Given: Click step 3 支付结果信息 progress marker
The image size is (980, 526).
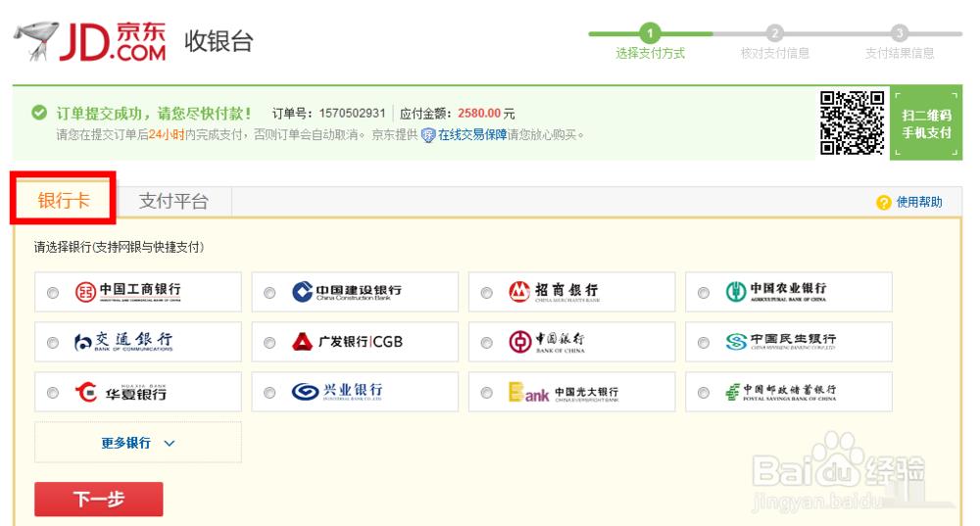Looking at the screenshot, I should point(900,33).
